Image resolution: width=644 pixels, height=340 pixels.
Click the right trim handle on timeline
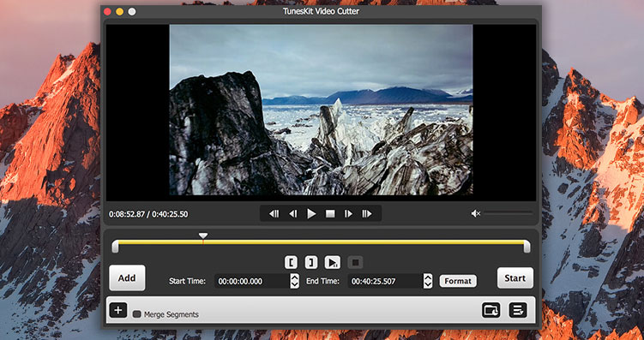point(527,246)
